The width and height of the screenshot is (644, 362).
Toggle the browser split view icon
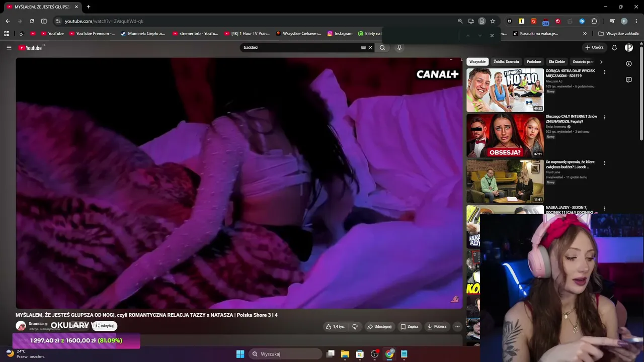[44, 21]
